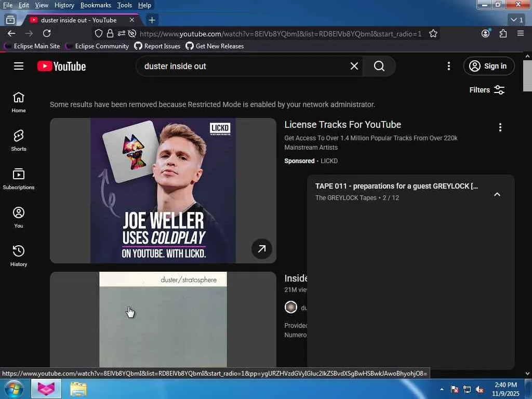Screen dimensions: 532x399
Task: Click the page vertical scrollbar thumb
Action: tap(527, 76)
